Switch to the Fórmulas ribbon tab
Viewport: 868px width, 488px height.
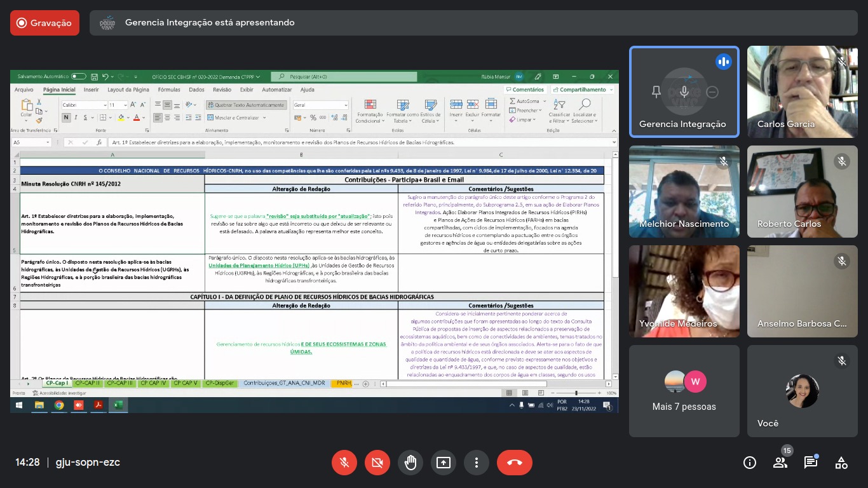pos(169,90)
